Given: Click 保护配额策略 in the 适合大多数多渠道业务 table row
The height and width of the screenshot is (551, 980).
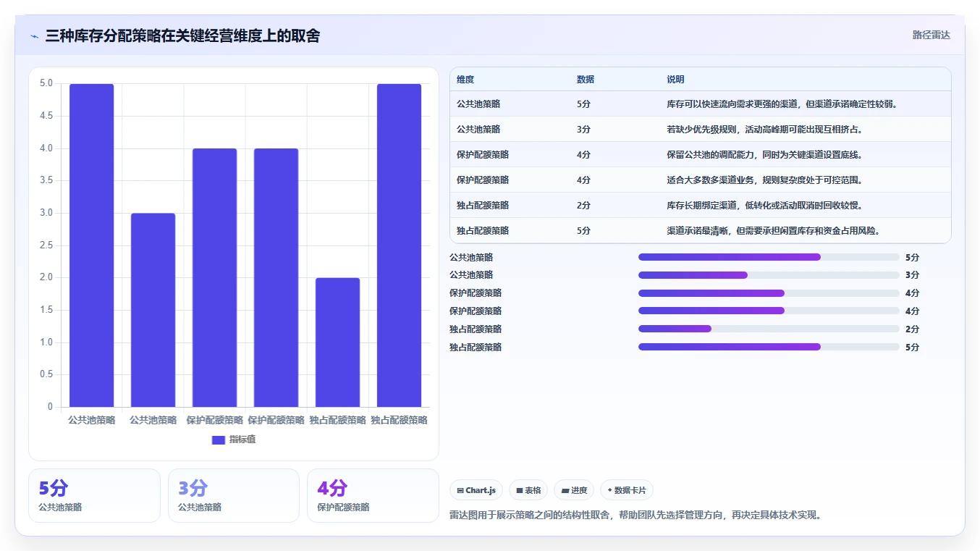Looking at the screenshot, I should pos(483,180).
